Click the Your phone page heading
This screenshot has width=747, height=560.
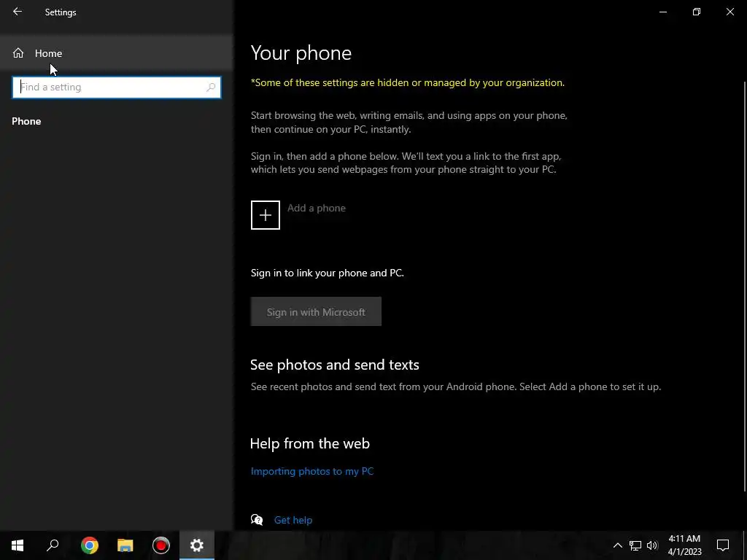tap(301, 52)
